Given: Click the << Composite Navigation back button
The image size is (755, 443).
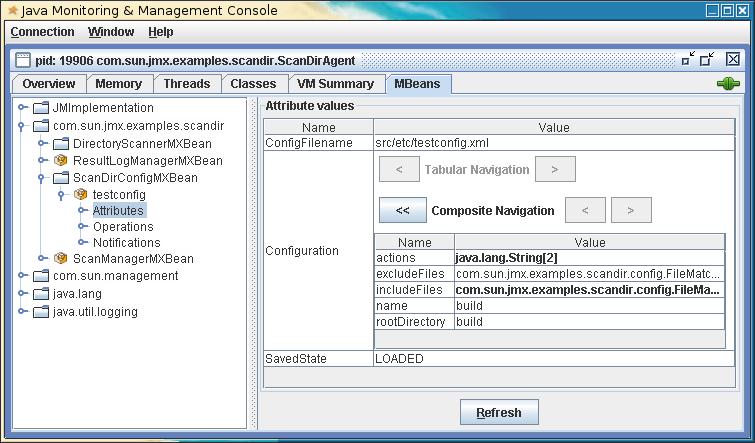Looking at the screenshot, I should point(402,210).
